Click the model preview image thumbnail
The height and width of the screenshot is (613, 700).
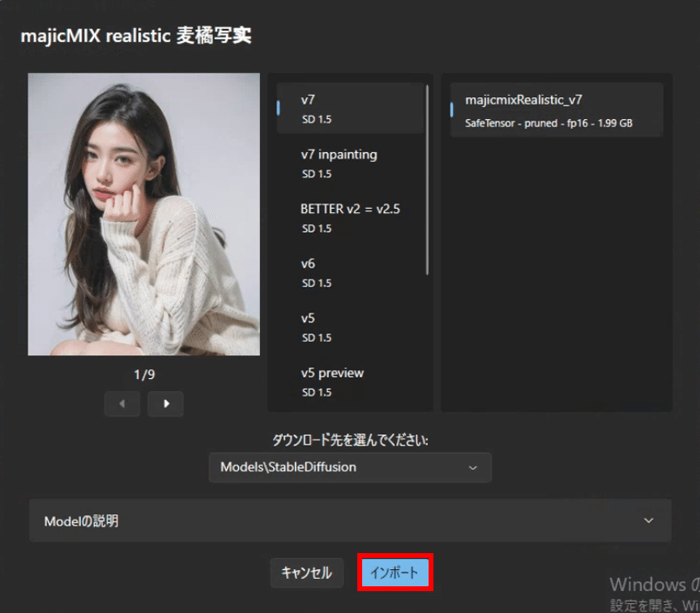pyautogui.click(x=143, y=215)
